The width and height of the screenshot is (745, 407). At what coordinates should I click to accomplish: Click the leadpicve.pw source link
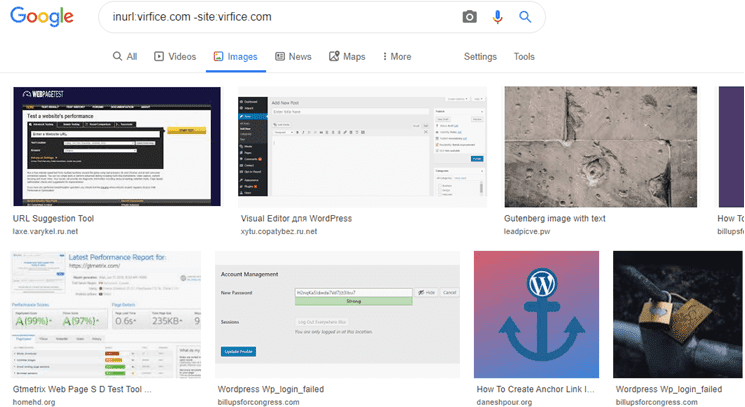526,231
